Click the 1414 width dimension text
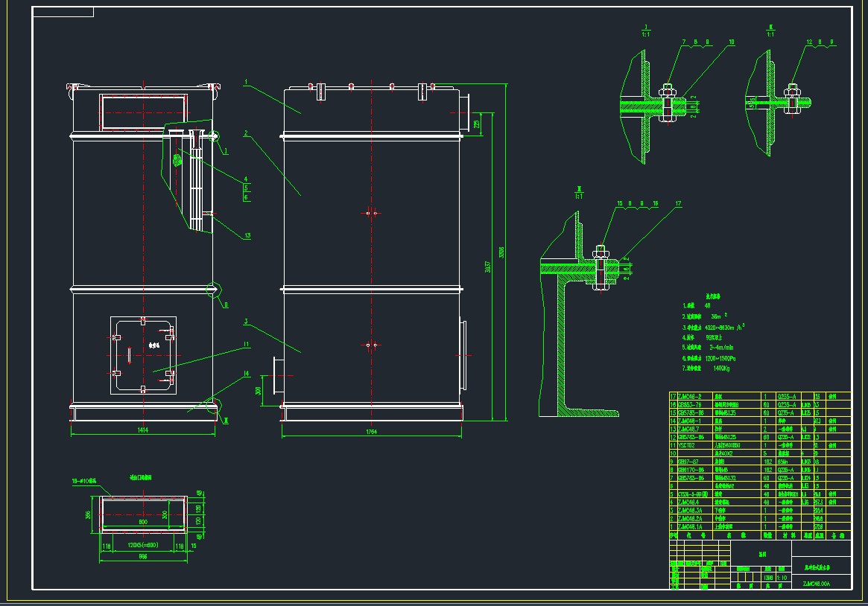 click(142, 430)
